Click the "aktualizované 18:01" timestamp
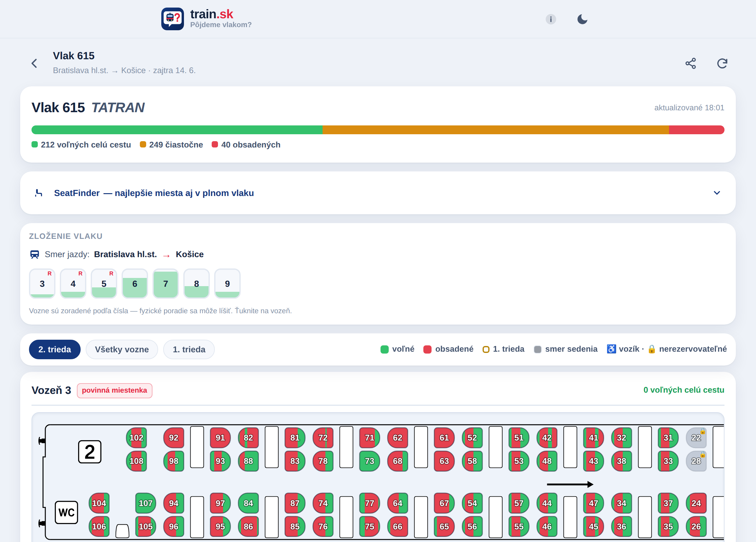Image resolution: width=756 pixels, height=542 pixels. [689, 108]
